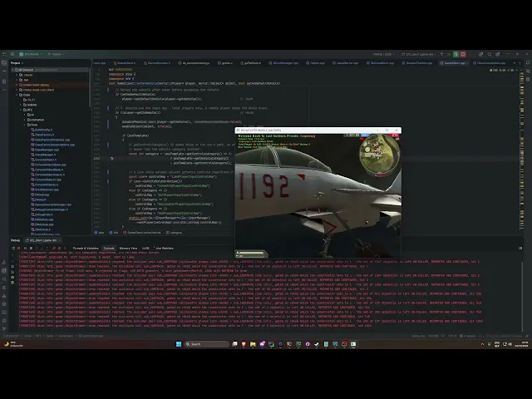Collapse the Code folder in project tree
The height and width of the screenshot is (399, 532).
[x=17, y=95]
